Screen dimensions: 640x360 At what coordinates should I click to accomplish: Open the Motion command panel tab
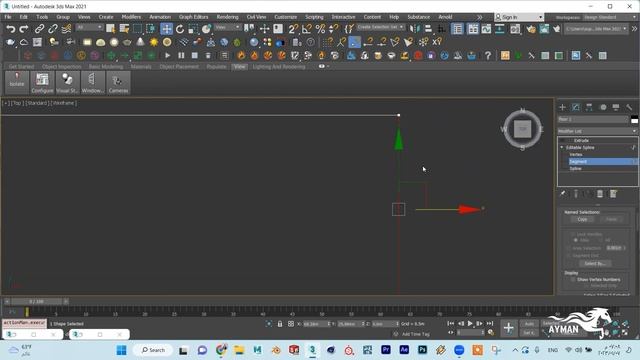[x=603, y=107]
